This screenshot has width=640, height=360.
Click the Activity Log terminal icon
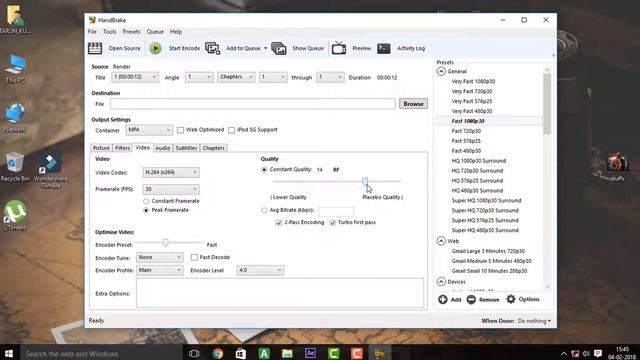click(x=384, y=48)
